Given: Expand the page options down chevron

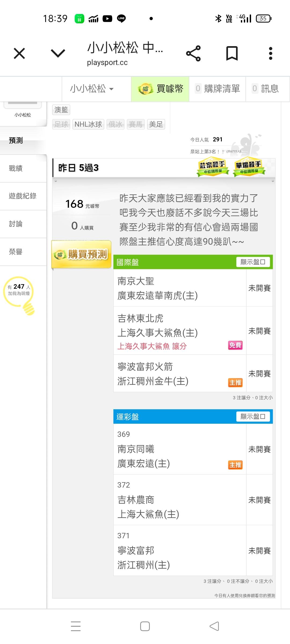Looking at the screenshot, I should (58, 53).
